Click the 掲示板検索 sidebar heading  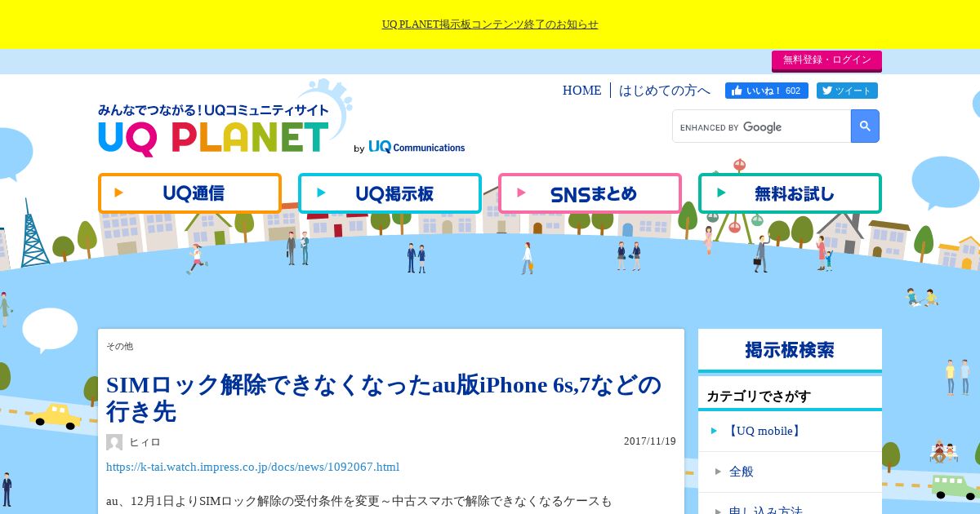point(790,350)
